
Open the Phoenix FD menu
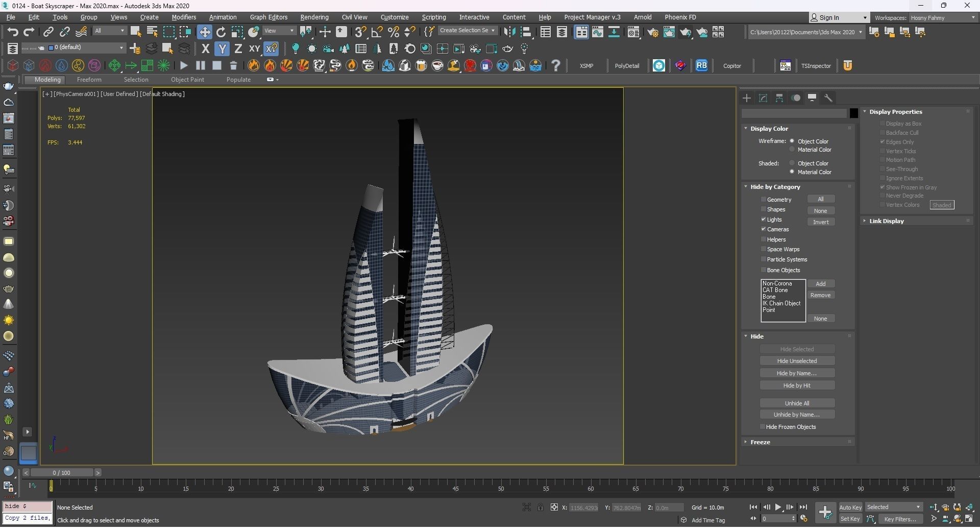click(680, 17)
